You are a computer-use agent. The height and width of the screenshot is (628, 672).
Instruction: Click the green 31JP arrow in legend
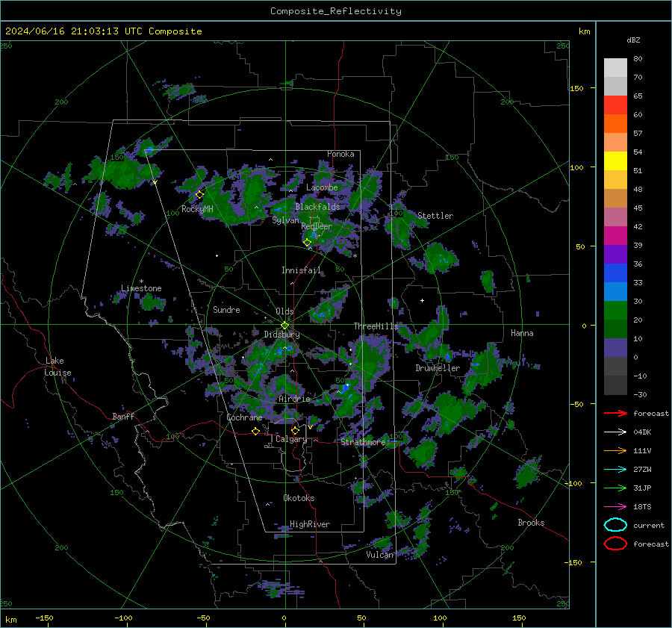[x=615, y=488]
